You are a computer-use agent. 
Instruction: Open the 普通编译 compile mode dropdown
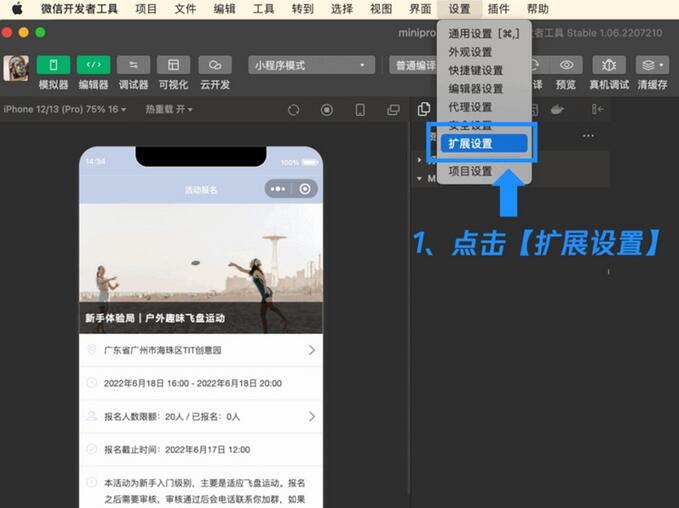414,65
